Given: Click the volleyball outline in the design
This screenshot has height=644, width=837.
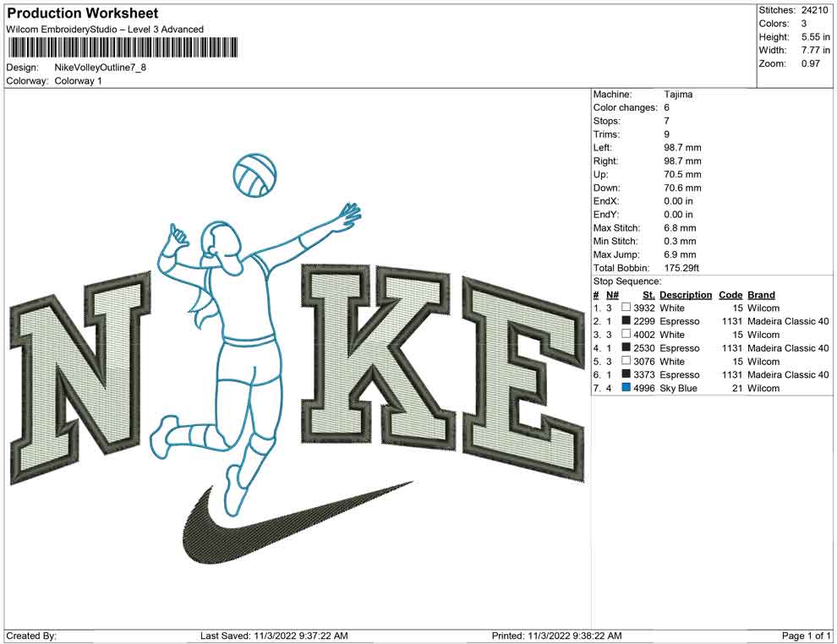Looking at the screenshot, I should pyautogui.click(x=255, y=175).
